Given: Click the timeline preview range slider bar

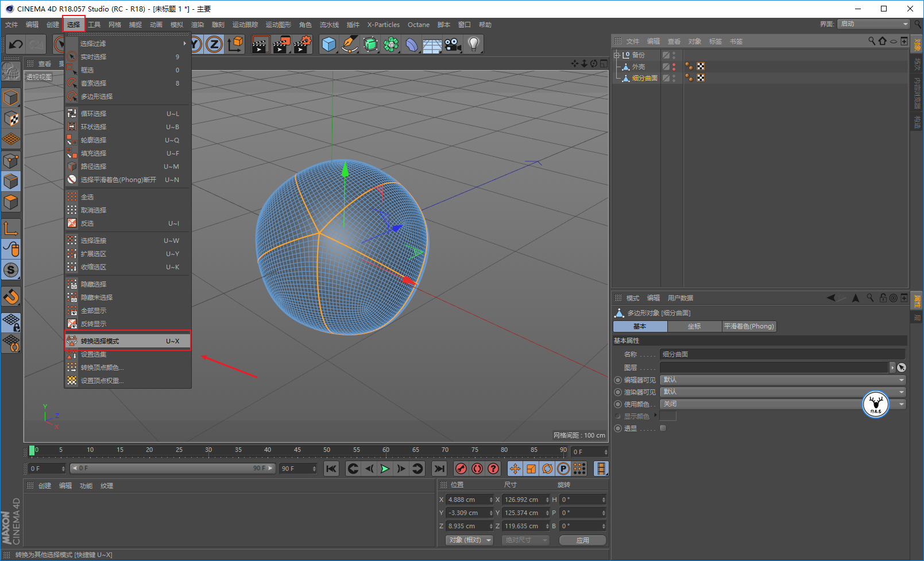Looking at the screenshot, I should [173, 469].
